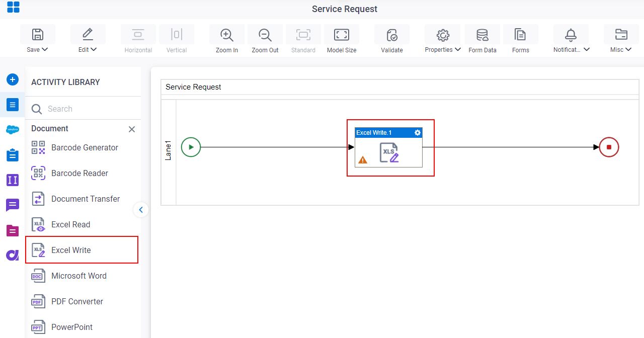Click the Edit pencil icon
The width and height of the screenshot is (644, 338).
88,34
